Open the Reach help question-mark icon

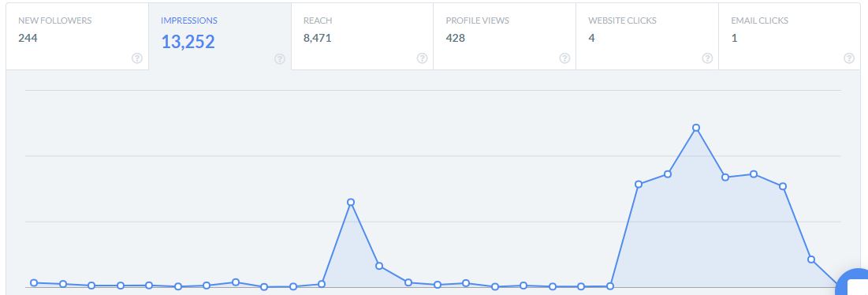[x=423, y=58]
